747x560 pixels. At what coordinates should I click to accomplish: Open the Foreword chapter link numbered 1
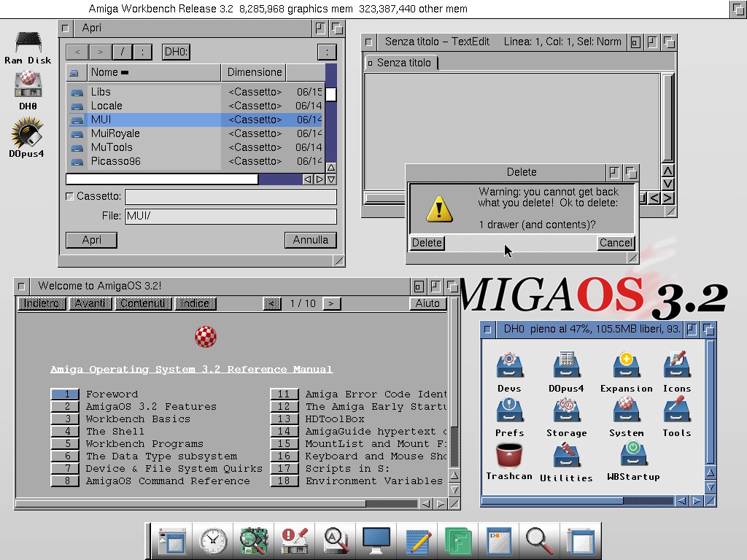[65, 394]
